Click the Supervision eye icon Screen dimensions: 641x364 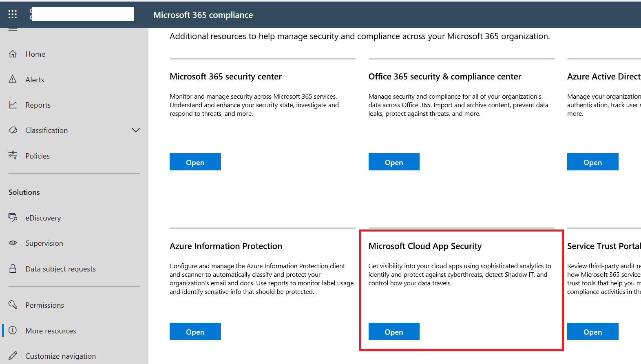(x=13, y=243)
